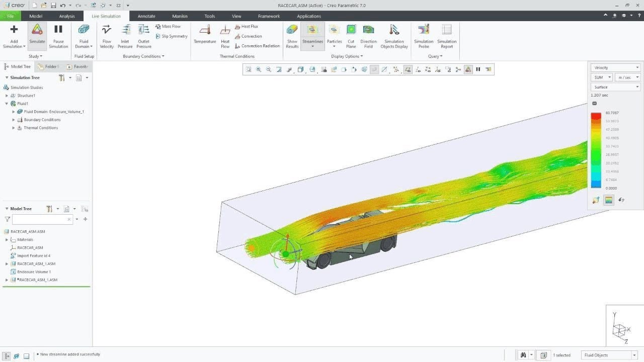Open the Velocity quantity dropdown
The width and height of the screenshot is (644, 362).
coord(616,67)
